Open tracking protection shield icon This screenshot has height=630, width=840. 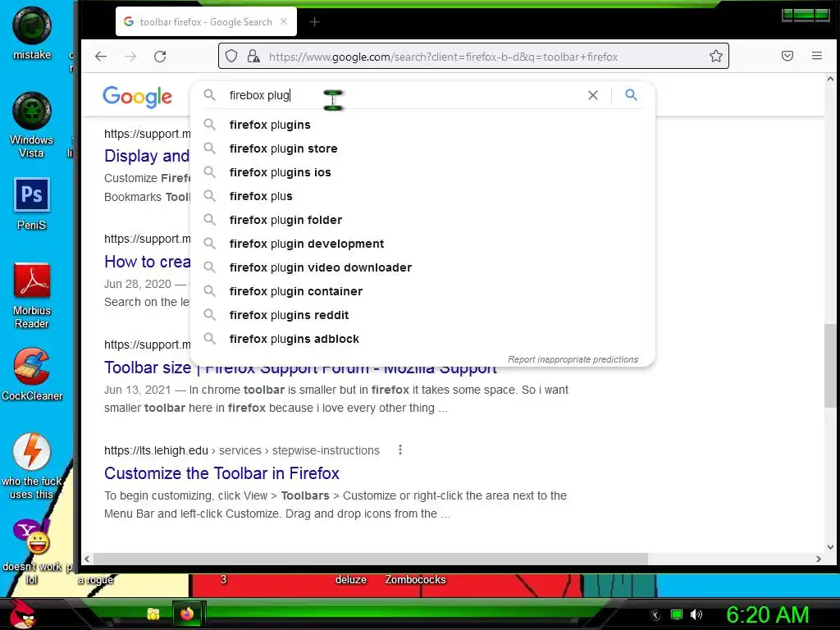[x=231, y=57]
